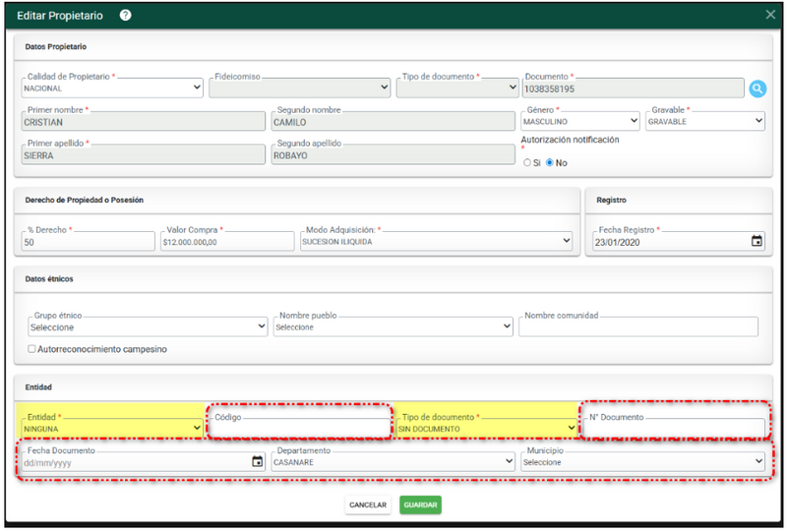Select Si for Autorización notificación
Viewport: 787px width, 532px height.
527,162
